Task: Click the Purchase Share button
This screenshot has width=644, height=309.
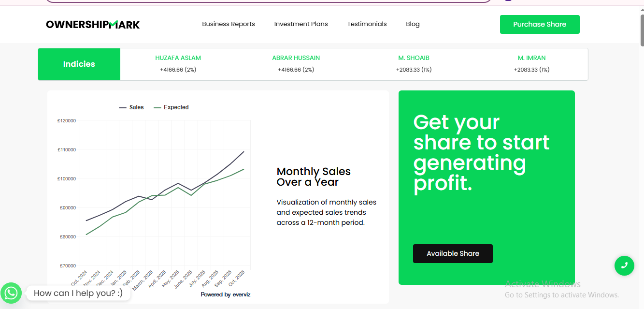Action: tap(540, 24)
